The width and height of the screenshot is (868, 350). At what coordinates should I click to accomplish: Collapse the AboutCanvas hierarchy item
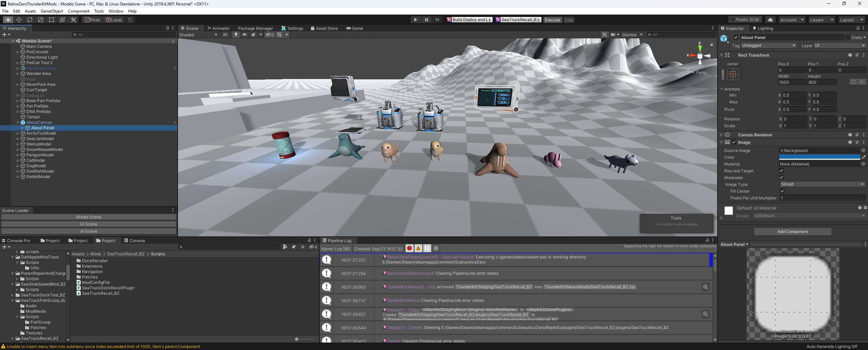[x=18, y=122]
